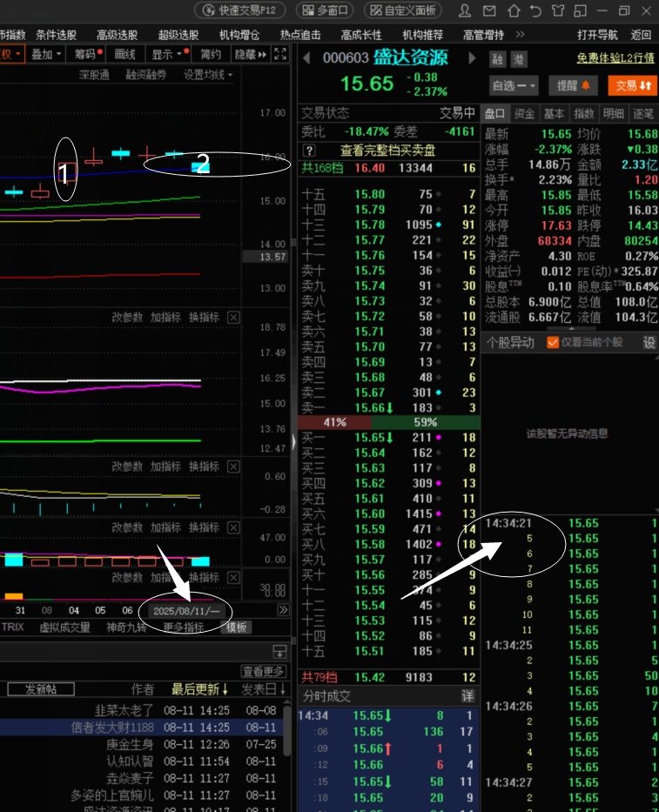659x812 pixels.
Task: Activate the 画线 drawing tool
Action: pos(124,54)
